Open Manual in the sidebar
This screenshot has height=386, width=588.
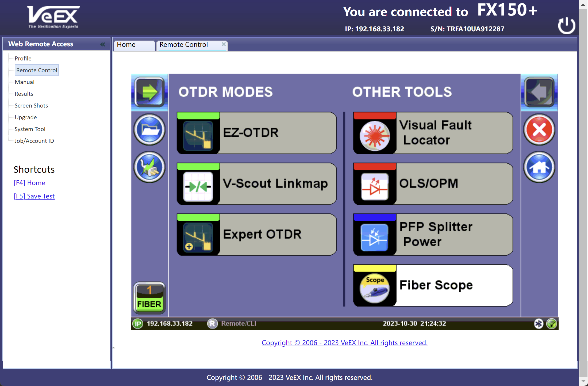(25, 82)
